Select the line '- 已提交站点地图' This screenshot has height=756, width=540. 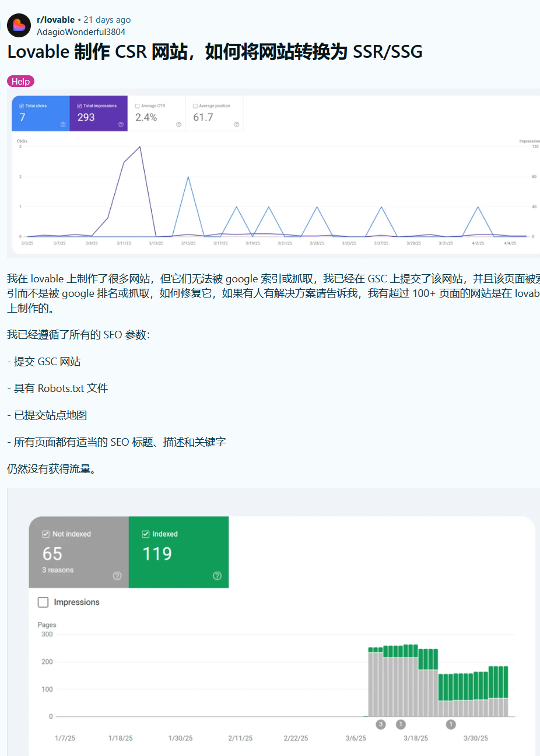point(47,415)
